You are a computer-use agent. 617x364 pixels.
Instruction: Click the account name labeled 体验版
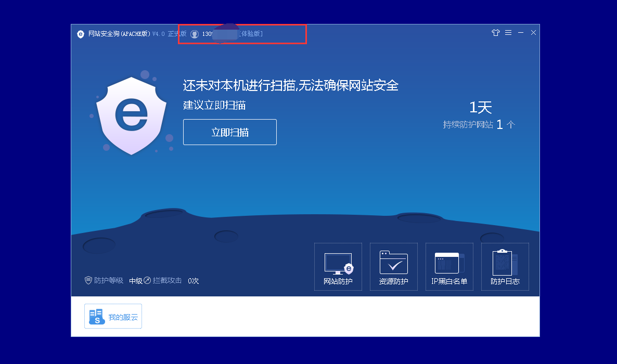[251, 34]
